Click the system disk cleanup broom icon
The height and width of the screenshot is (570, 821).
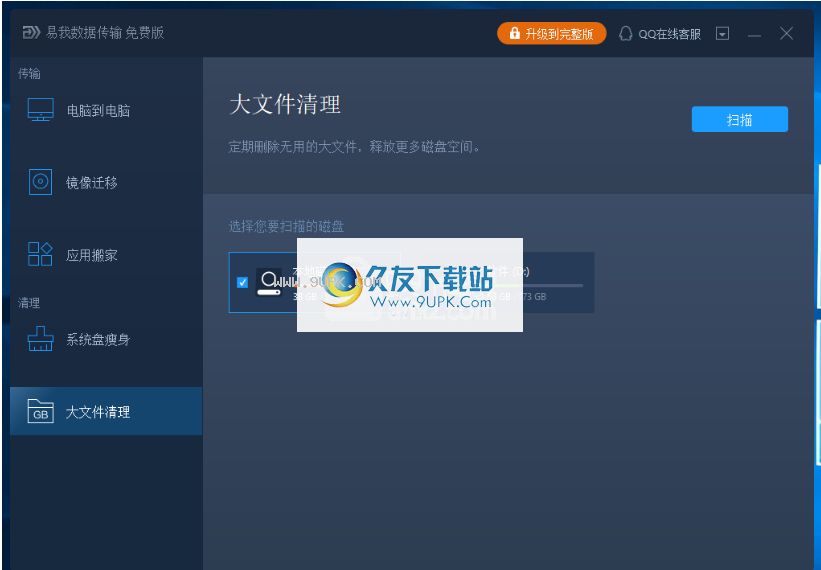click(x=40, y=339)
